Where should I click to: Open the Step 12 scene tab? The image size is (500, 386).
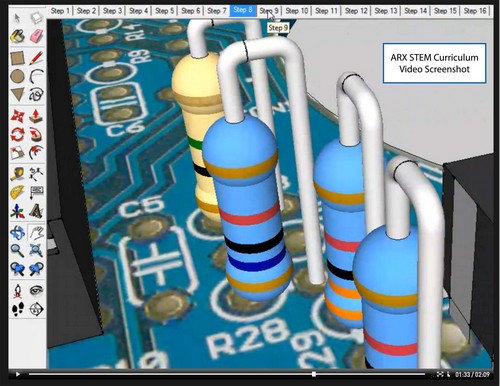point(356,11)
